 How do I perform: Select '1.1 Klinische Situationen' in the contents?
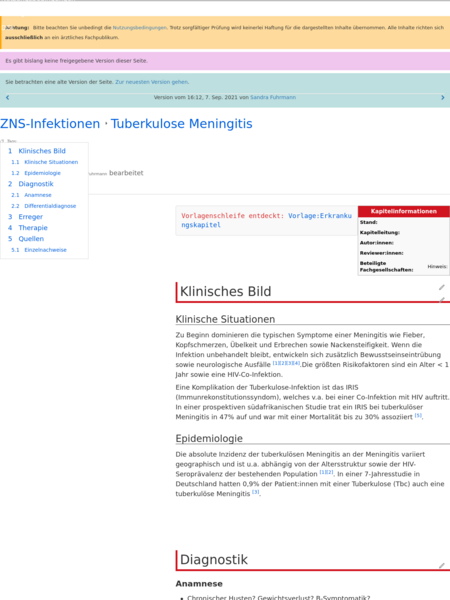45,162
